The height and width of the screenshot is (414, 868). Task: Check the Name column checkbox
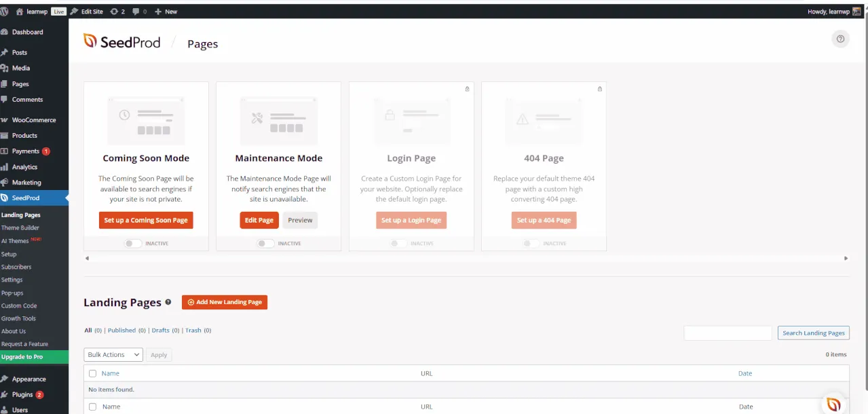tap(92, 373)
